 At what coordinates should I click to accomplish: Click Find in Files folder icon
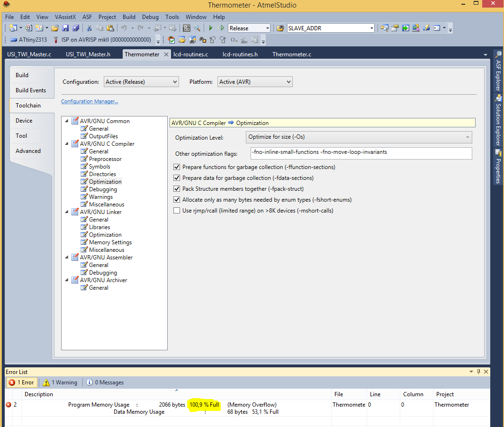(x=280, y=28)
